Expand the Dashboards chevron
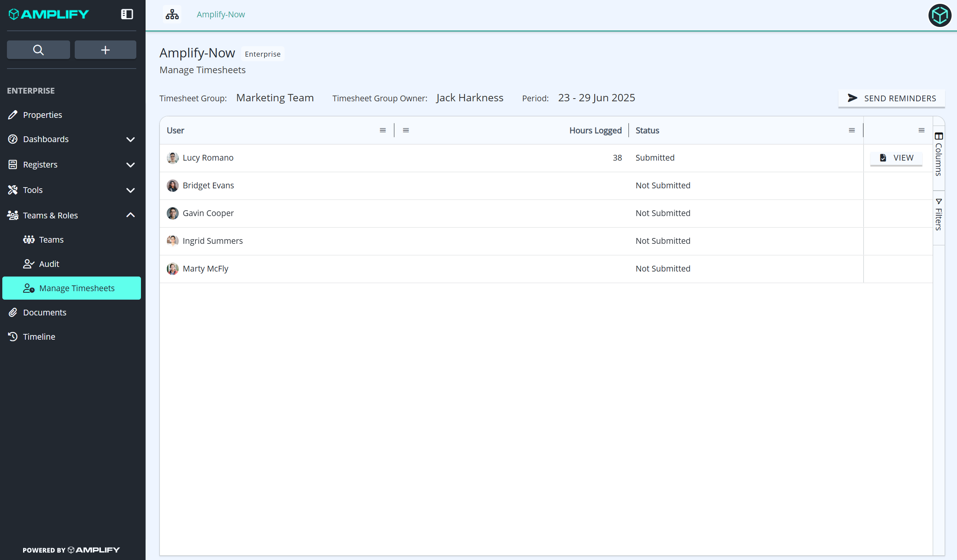 (x=131, y=139)
